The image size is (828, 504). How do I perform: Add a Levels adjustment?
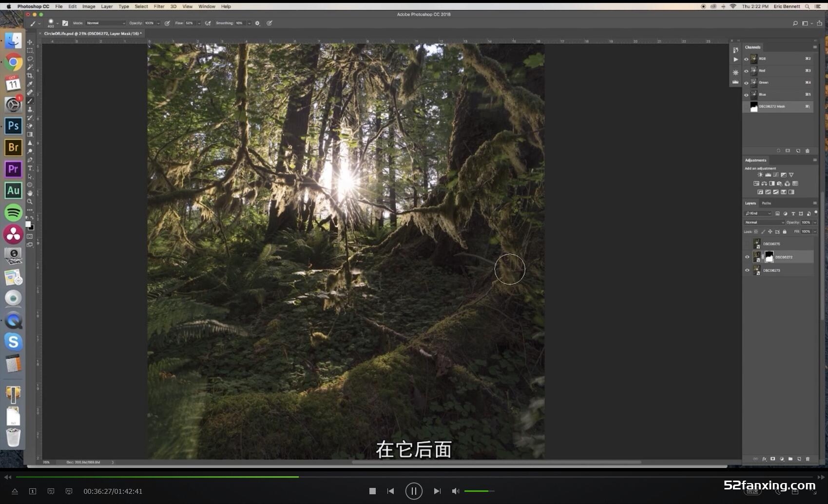(768, 175)
